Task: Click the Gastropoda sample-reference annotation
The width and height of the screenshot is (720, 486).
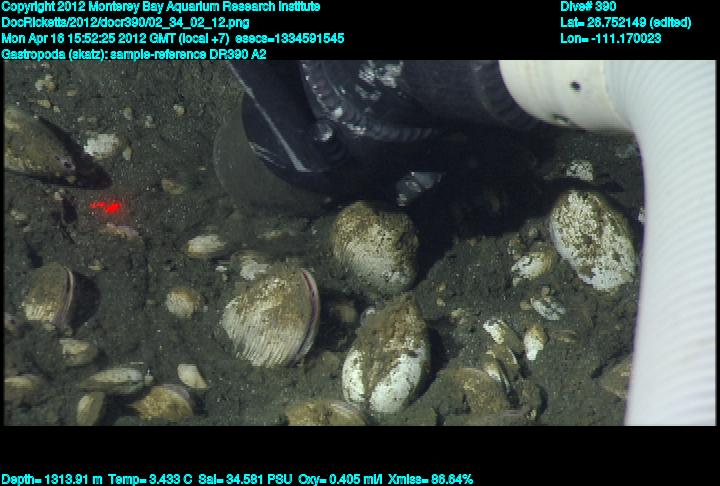Action: (x=134, y=54)
